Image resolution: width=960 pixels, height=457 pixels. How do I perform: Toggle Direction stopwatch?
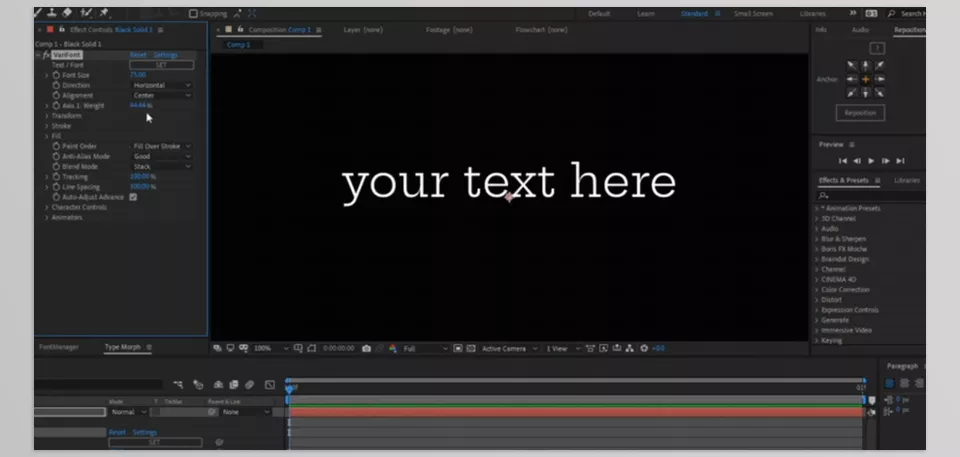[x=56, y=86]
